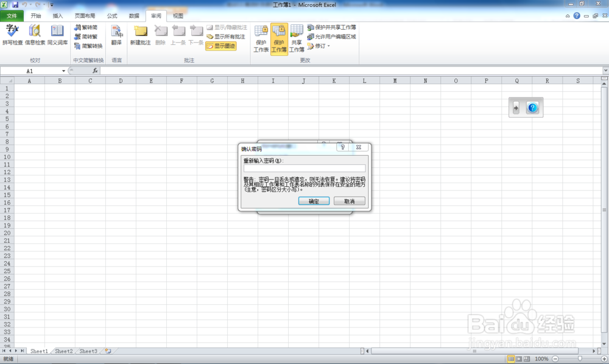Open the 文件 file tab

(12, 16)
